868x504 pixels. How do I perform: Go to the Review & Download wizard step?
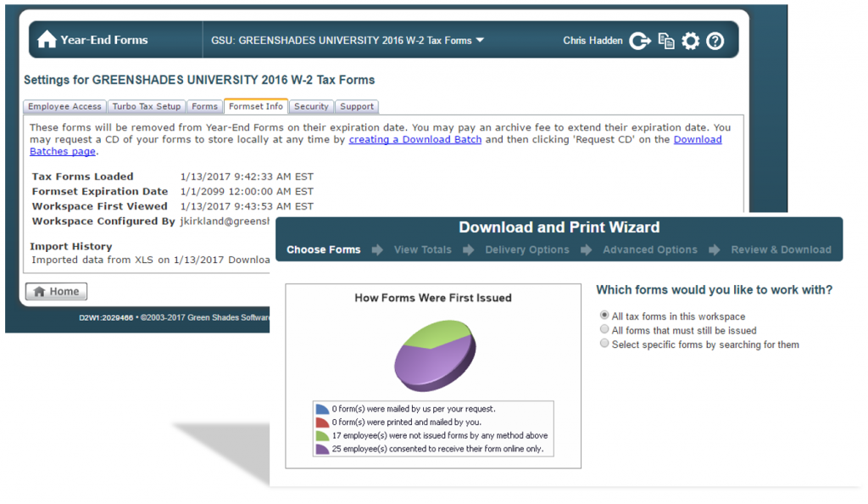click(781, 249)
